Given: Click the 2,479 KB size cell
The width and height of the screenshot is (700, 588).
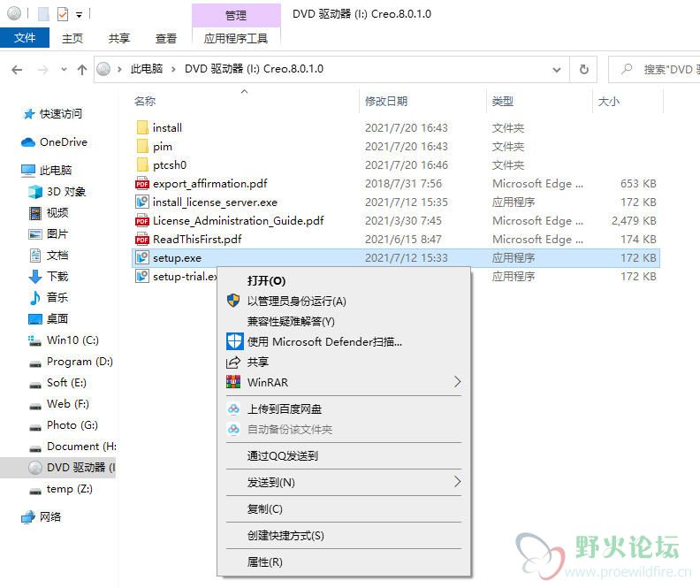Looking at the screenshot, I should click(x=634, y=220).
